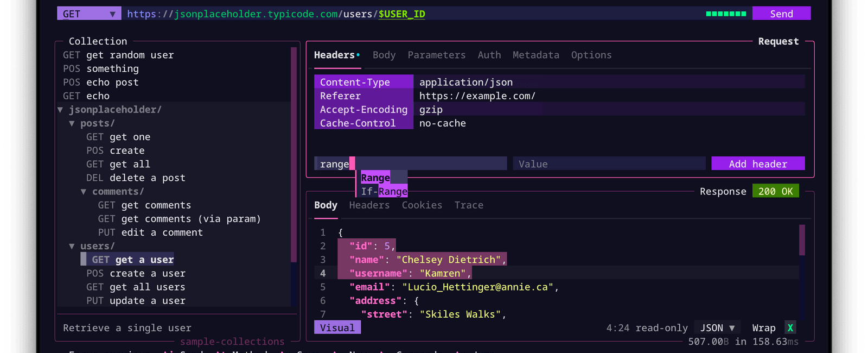Switch to the request Body tab
This screenshot has height=353, width=868.
(384, 55)
